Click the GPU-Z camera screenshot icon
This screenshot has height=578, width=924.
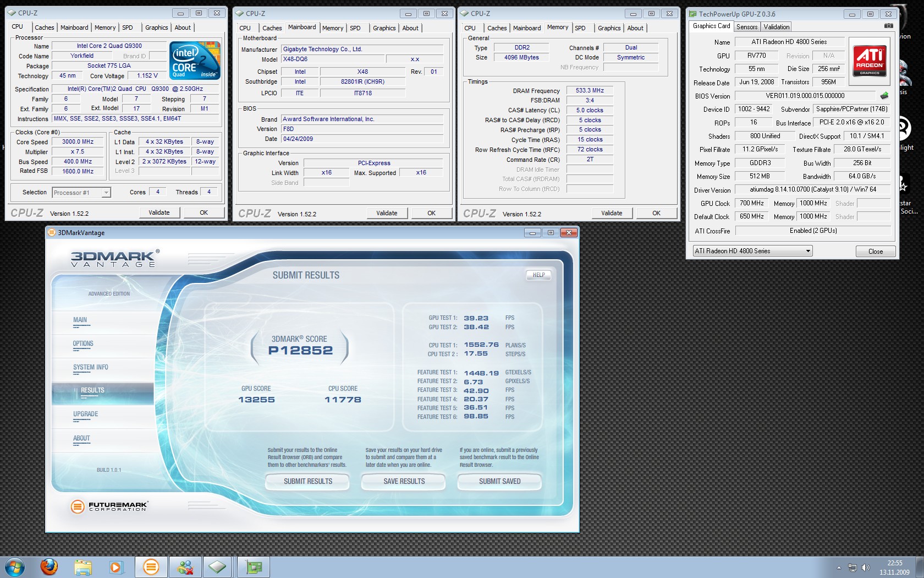[888, 26]
